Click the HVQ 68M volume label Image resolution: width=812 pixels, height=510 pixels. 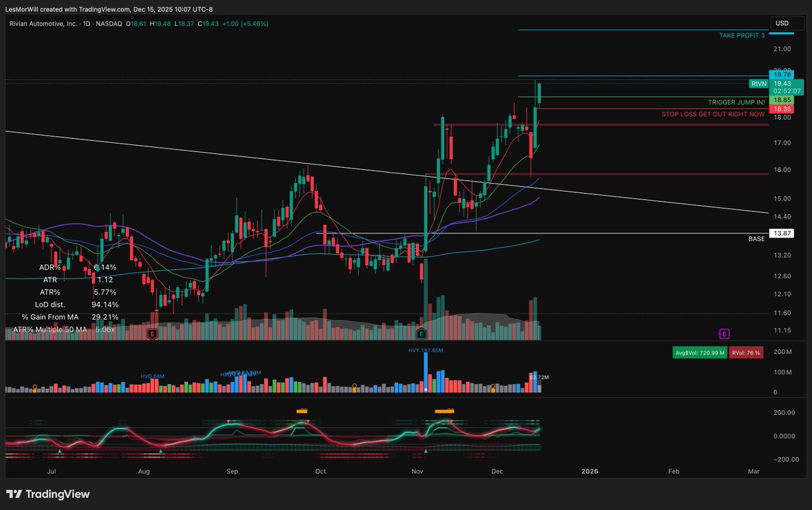[152, 375]
